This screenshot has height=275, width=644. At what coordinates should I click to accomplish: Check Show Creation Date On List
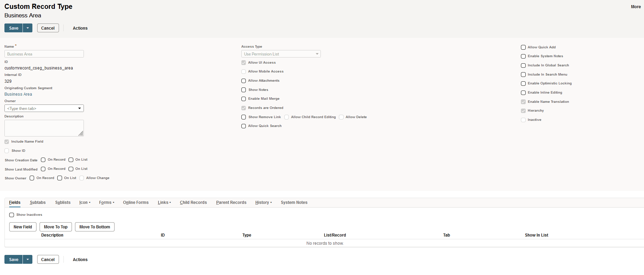point(71,160)
